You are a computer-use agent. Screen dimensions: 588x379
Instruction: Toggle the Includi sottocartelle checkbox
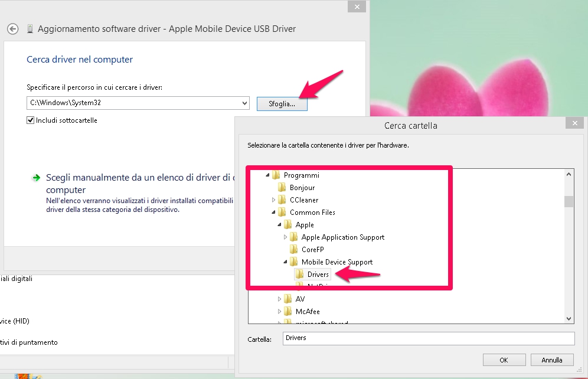pos(31,120)
